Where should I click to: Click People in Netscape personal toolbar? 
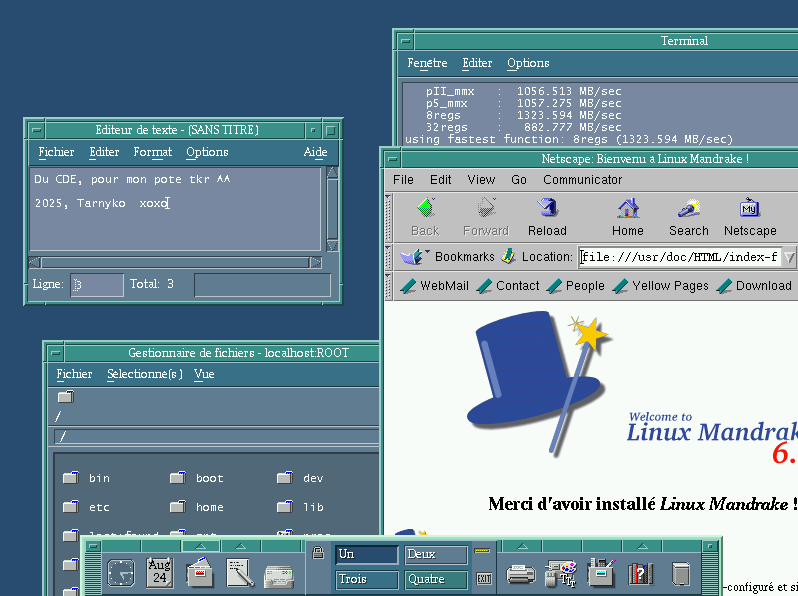[x=576, y=286]
